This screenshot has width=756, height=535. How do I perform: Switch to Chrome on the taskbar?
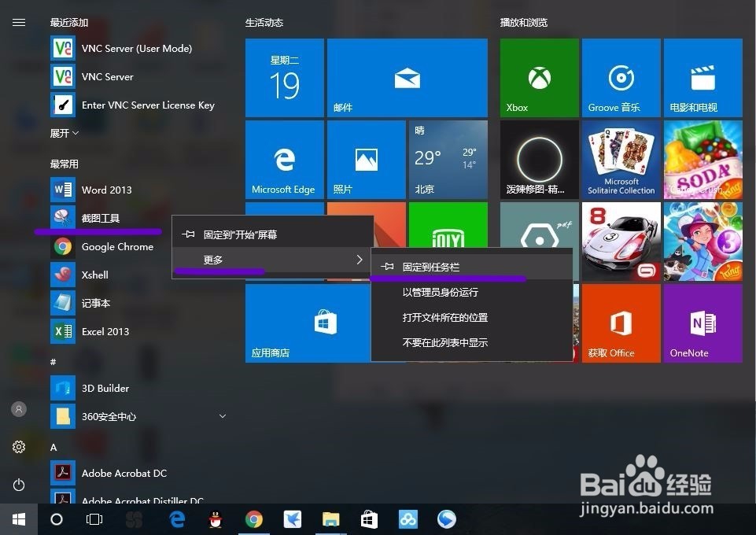pos(254,519)
